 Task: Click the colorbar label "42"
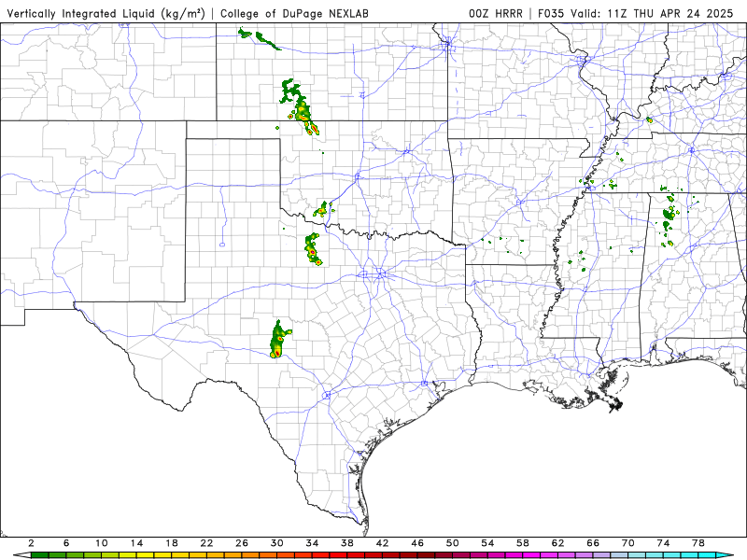pos(383,543)
